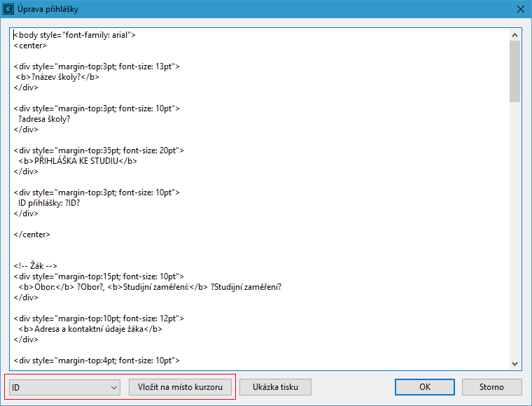The width and height of the screenshot is (532, 406).
Task: Cancel the dialog with the Storno button
Action: point(491,387)
